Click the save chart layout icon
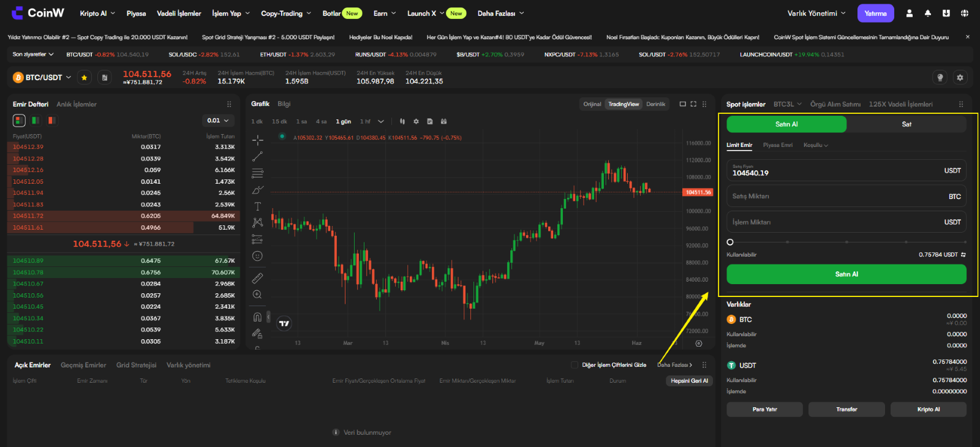 click(430, 121)
